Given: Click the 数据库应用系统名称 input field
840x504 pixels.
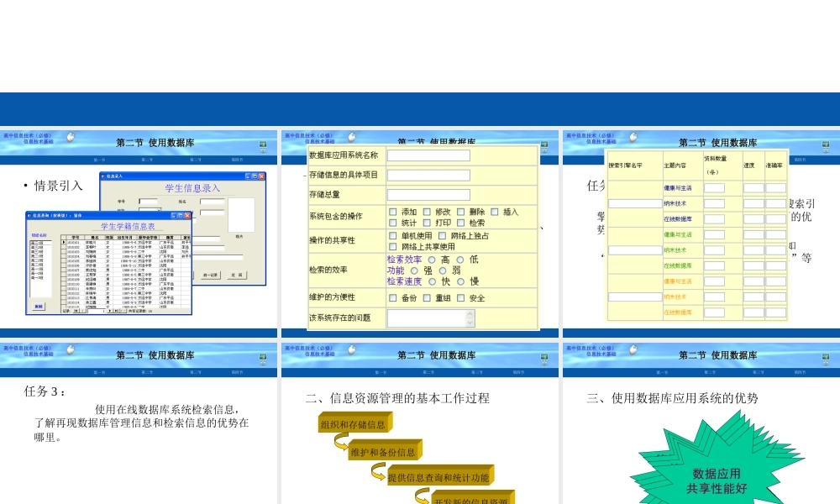Looking at the screenshot, I should pos(428,155).
